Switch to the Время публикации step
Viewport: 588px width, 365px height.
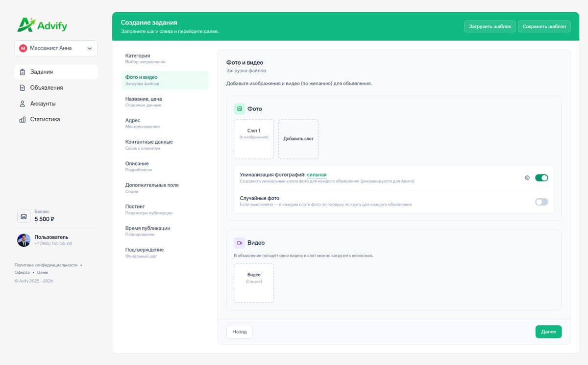pos(165,231)
